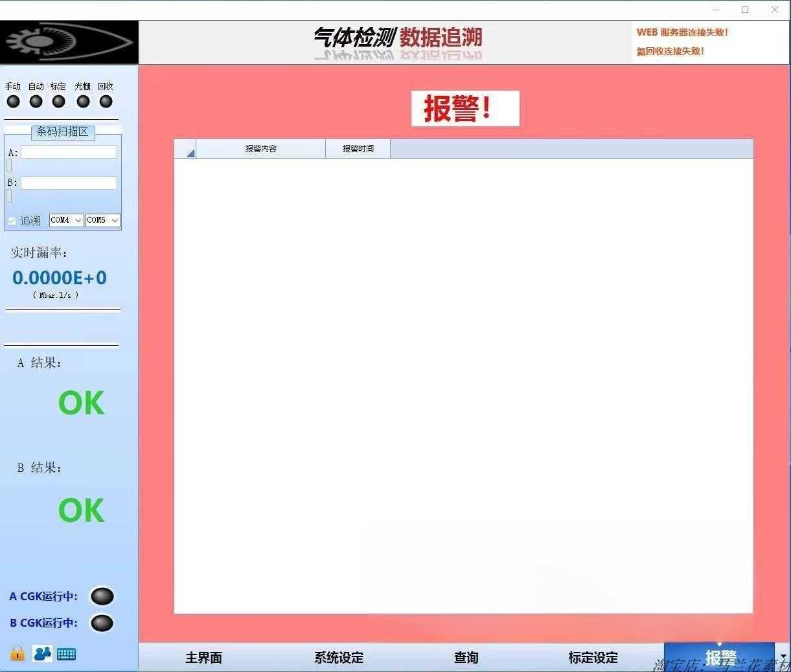Click the A 结果 OK indicator

81,403
